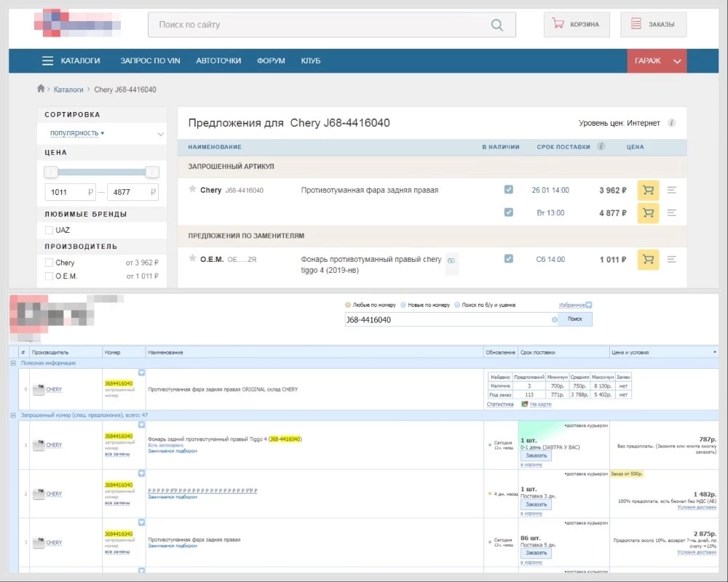This screenshot has width=728, height=582.
Task: Open the Запрос по VIN menu item
Action: (150, 61)
